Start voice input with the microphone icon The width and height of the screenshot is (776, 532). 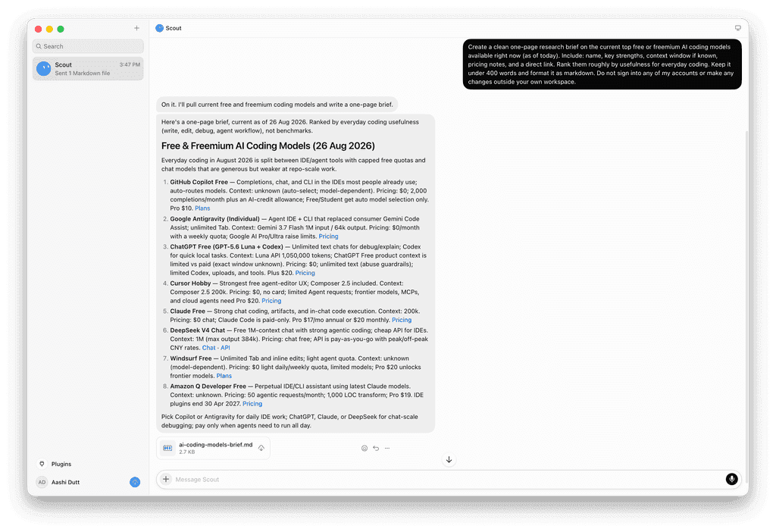[731, 479]
